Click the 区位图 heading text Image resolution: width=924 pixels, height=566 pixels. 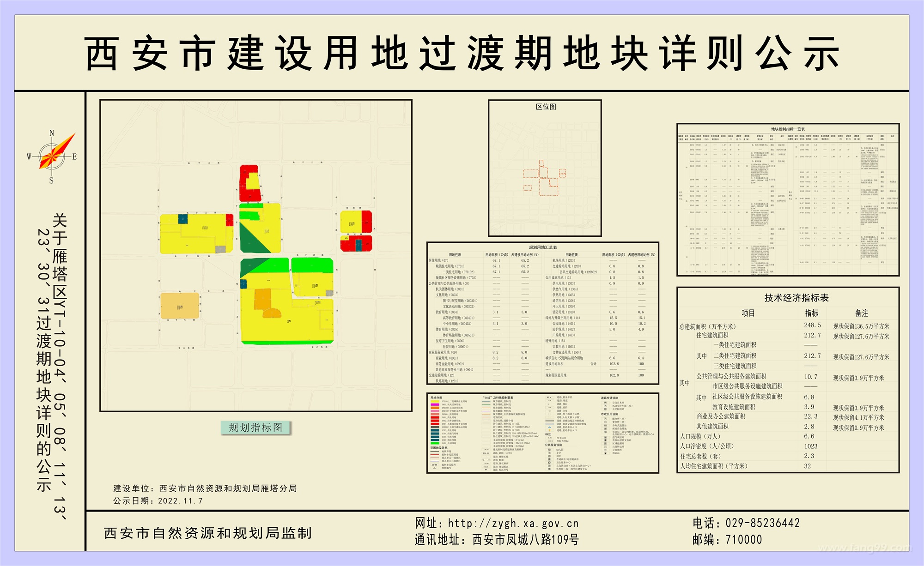[546, 107]
